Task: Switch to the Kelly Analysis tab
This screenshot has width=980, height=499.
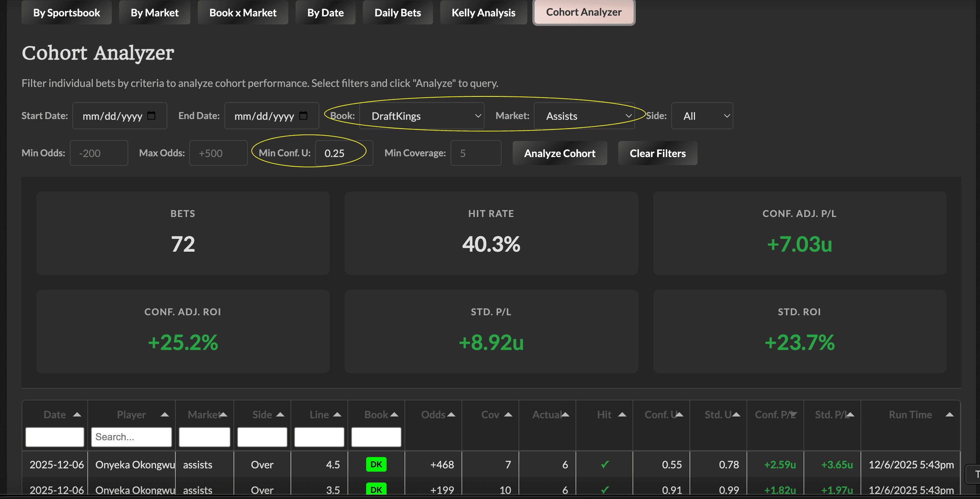Action: point(483,13)
